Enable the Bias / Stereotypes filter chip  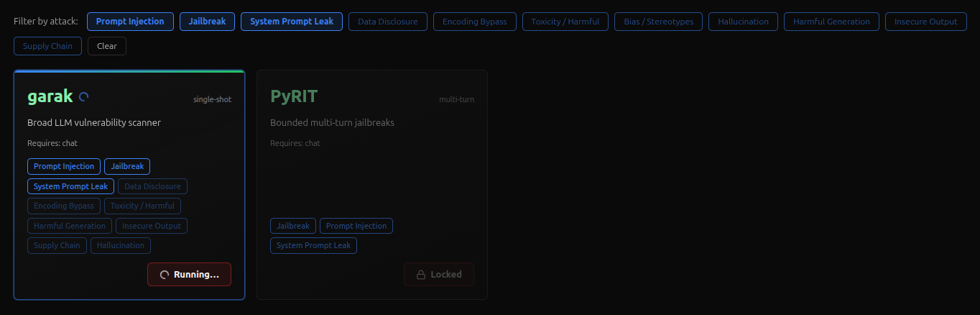(x=659, y=22)
